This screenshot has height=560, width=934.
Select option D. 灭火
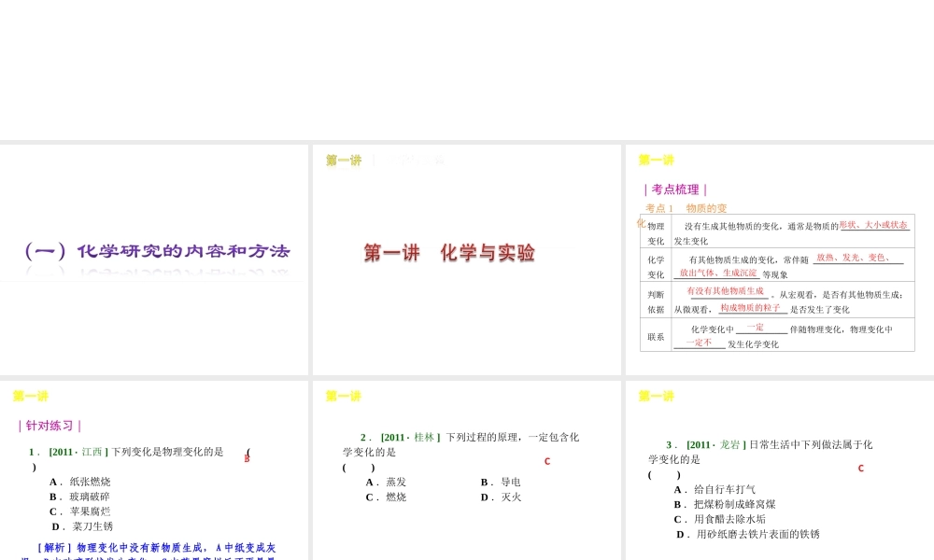[501, 497]
